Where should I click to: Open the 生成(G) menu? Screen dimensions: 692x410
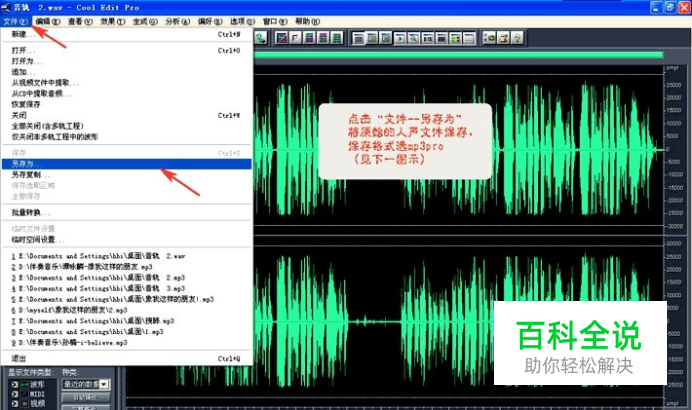point(145,21)
